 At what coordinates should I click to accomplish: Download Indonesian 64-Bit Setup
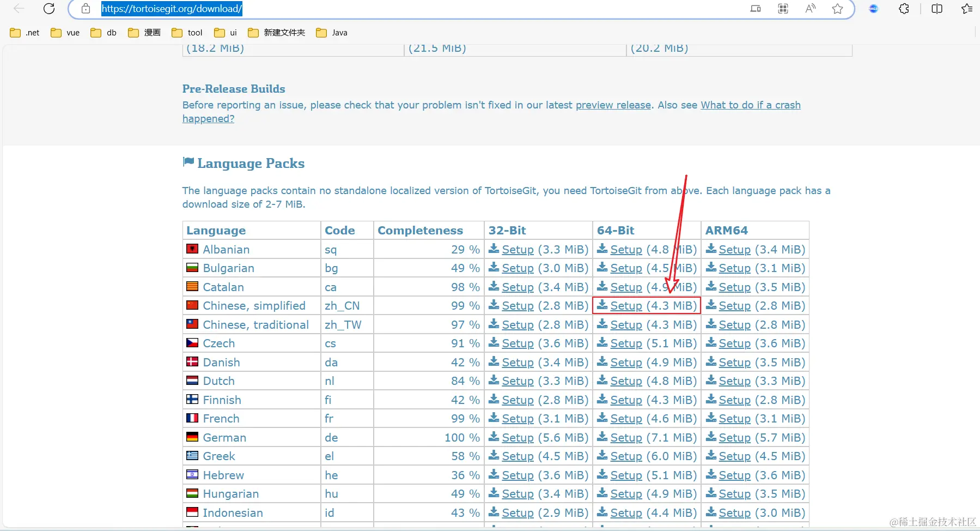626,513
